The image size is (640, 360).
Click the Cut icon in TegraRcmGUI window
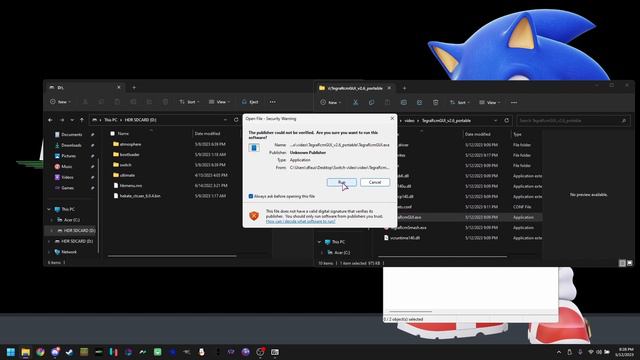pos(356,102)
